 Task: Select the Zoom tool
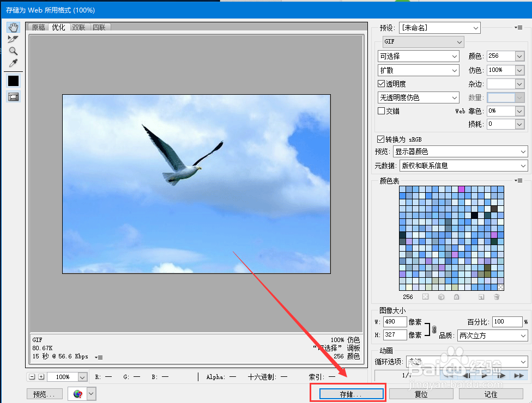click(x=13, y=51)
